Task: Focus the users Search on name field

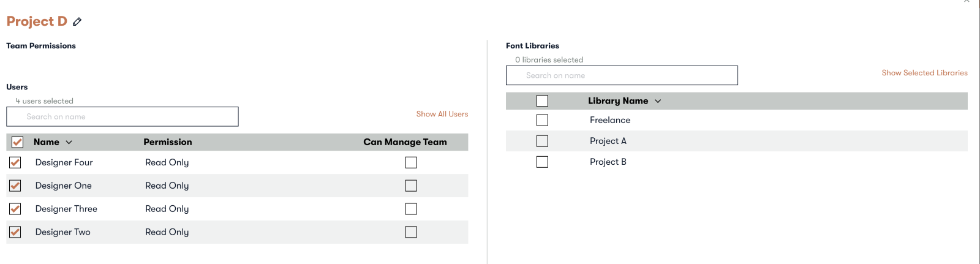Action: [x=123, y=116]
